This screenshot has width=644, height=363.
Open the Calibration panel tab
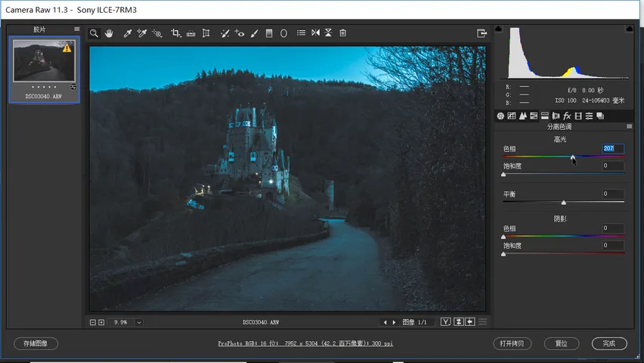578,116
